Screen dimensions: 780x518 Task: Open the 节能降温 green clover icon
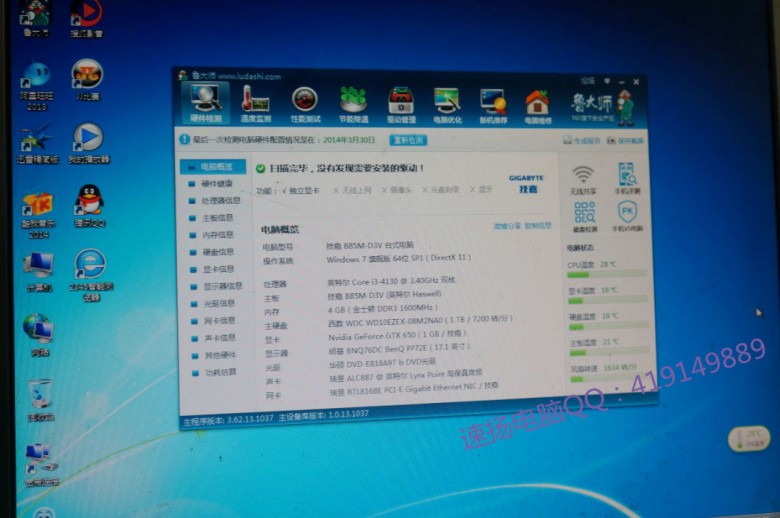click(353, 104)
